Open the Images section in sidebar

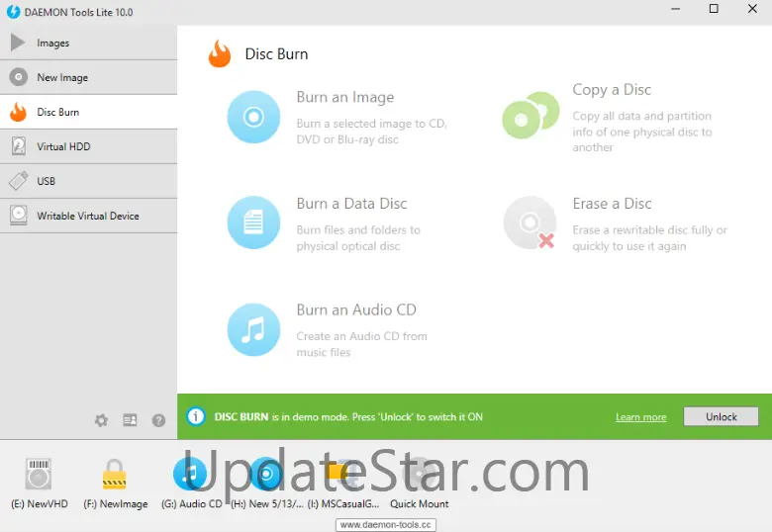pyautogui.click(x=89, y=43)
